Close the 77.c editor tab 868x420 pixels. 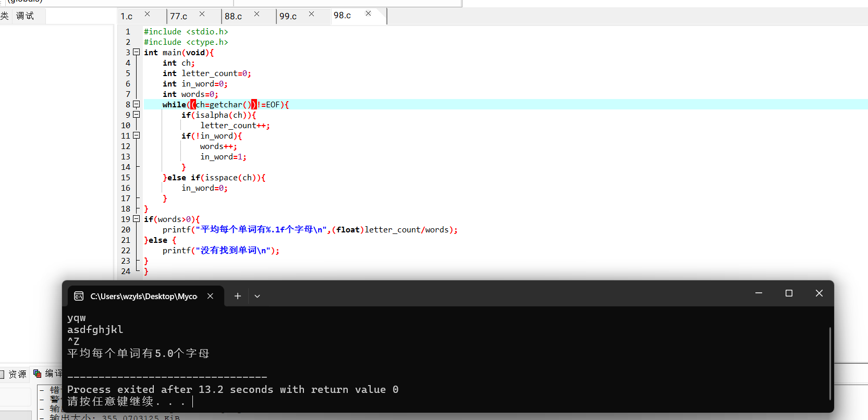[x=202, y=14]
